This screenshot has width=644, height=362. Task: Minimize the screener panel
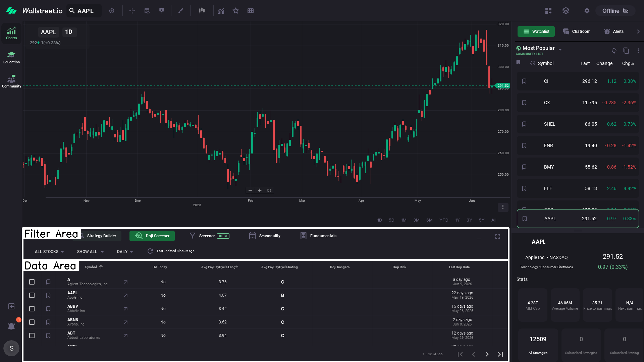pyautogui.click(x=479, y=238)
